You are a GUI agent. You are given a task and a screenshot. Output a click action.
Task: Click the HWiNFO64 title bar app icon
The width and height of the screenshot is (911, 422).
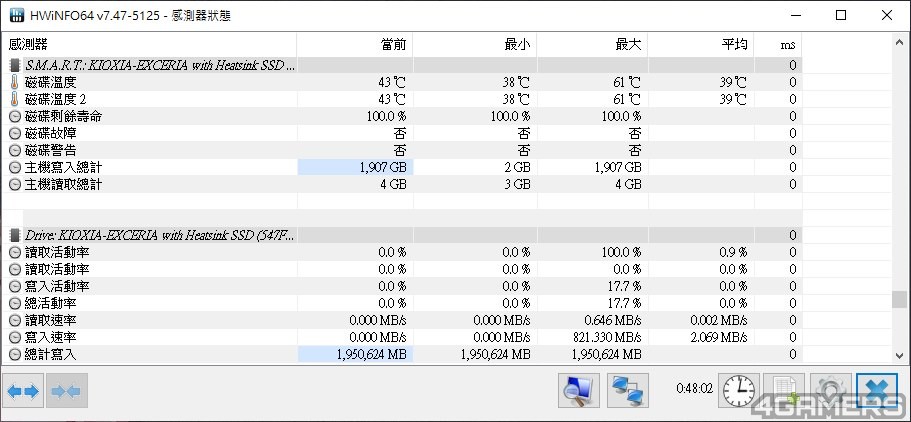(17, 15)
